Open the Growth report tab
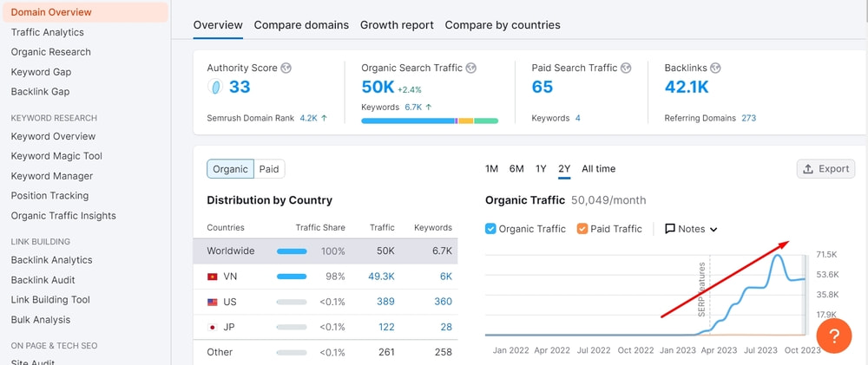This screenshot has height=365, width=868. tap(397, 25)
